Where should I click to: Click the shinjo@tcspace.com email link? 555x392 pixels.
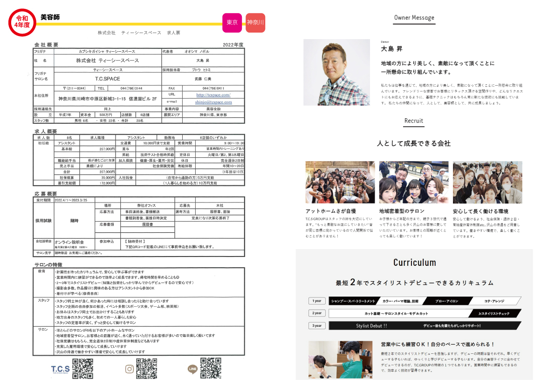[213, 102]
